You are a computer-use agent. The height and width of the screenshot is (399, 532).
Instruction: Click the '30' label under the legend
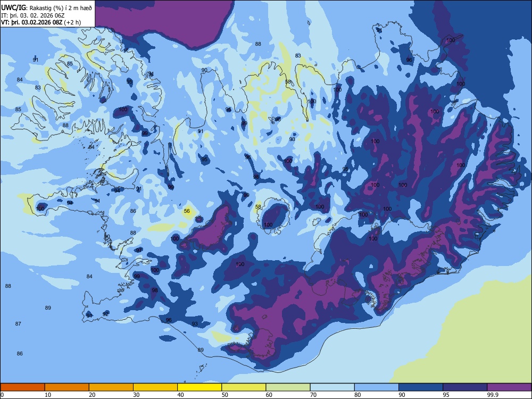tap(136, 395)
